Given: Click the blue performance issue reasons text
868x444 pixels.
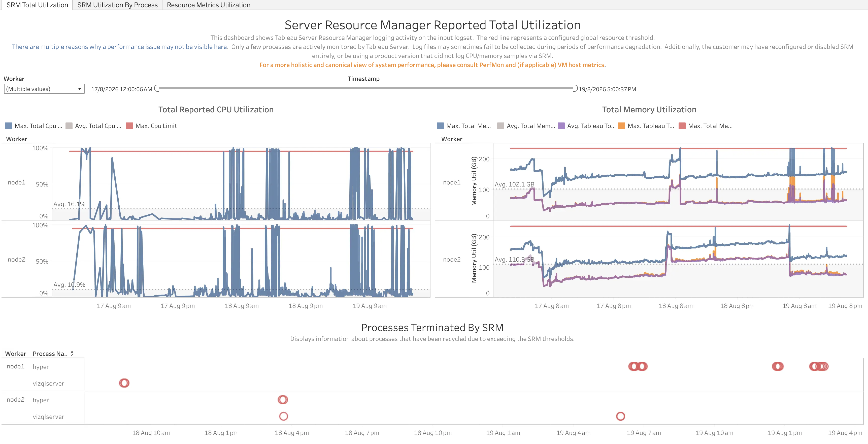Looking at the screenshot, I should coord(120,47).
